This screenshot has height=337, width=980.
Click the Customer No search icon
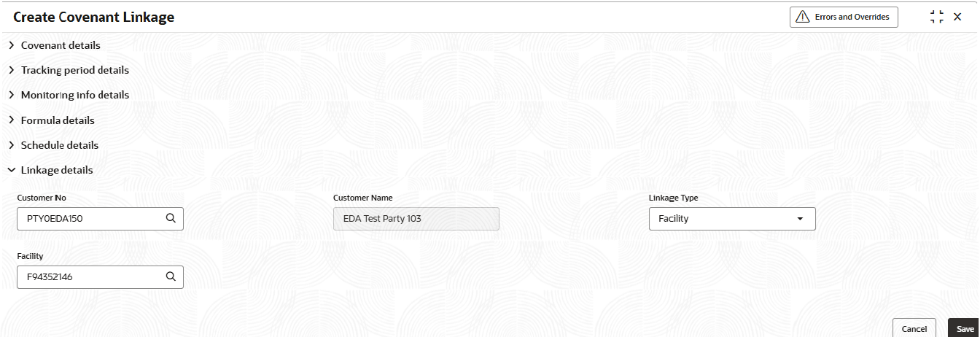(x=171, y=218)
